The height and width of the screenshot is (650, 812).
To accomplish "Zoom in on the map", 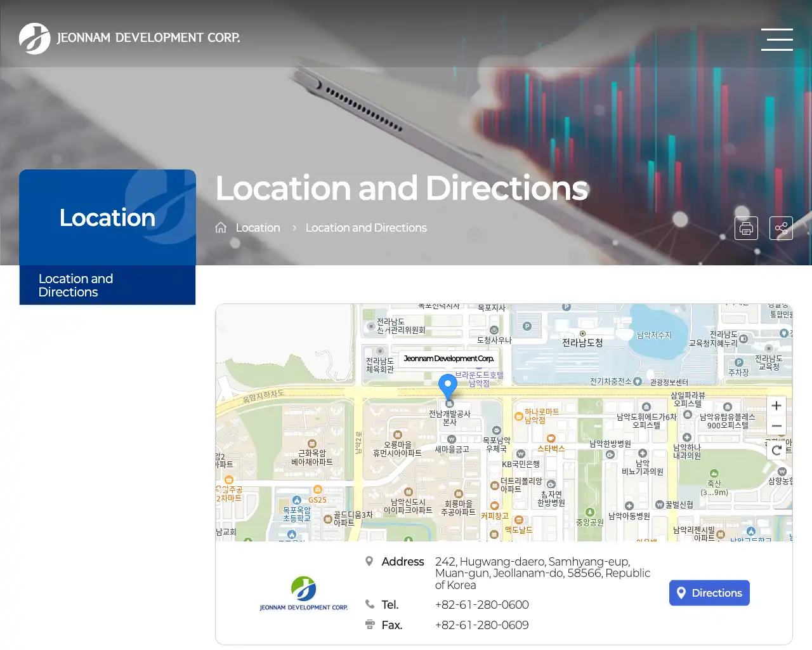I will click(776, 406).
